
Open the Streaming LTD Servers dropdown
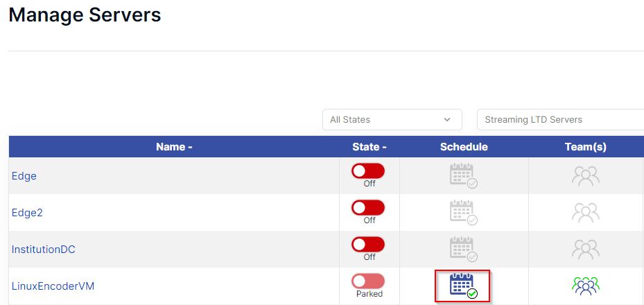[x=560, y=119]
